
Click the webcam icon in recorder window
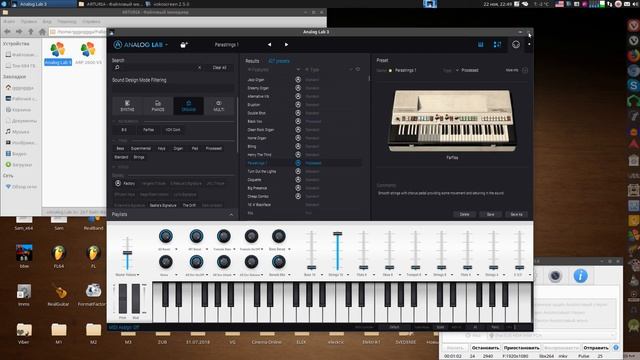coord(555,276)
